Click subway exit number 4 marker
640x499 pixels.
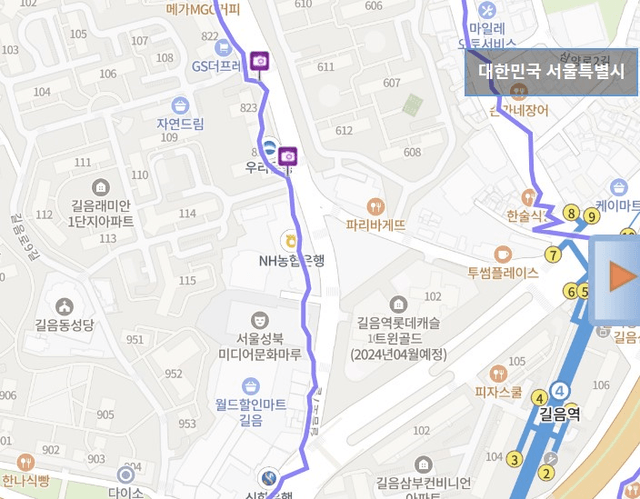coord(539,398)
